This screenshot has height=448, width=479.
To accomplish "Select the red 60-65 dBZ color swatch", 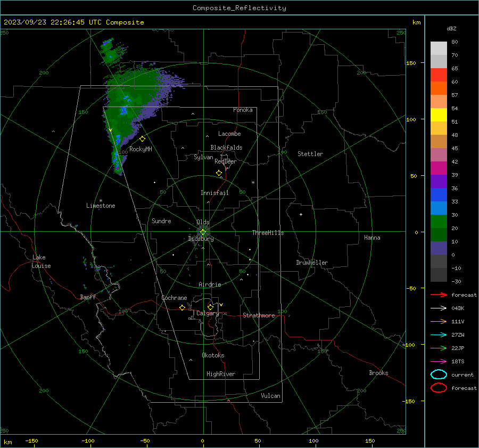I will click(439, 75).
